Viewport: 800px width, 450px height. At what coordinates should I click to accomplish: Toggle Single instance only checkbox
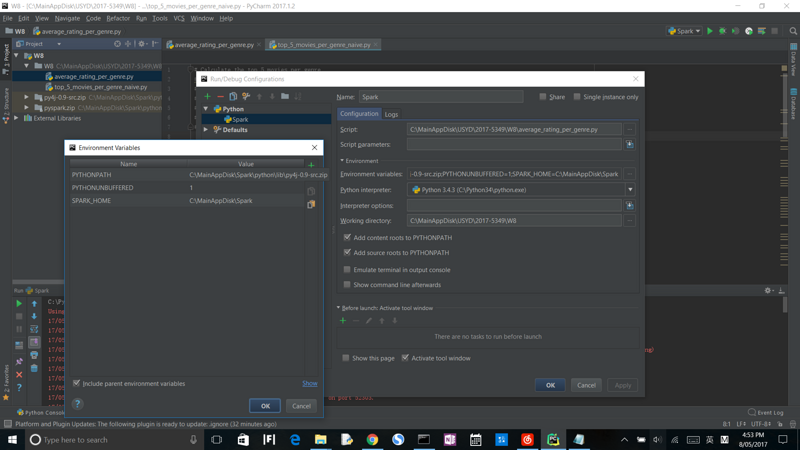point(577,96)
